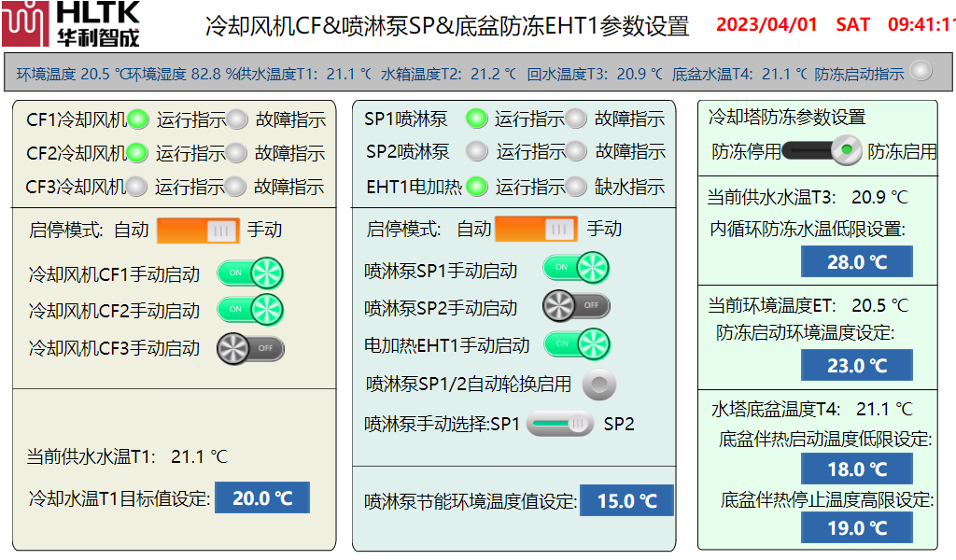
Task: Edit spray pump energy-saving temperature 15.0 ℃
Action: pyautogui.click(x=626, y=501)
